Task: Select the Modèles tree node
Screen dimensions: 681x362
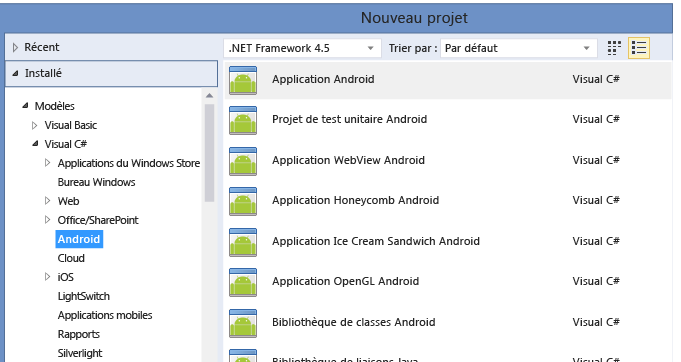Action: [55, 106]
